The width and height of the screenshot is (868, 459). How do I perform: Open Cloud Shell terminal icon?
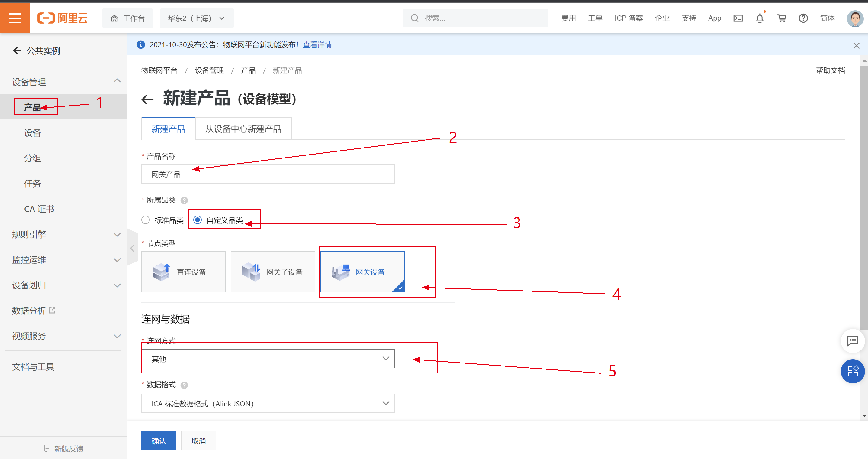point(738,18)
